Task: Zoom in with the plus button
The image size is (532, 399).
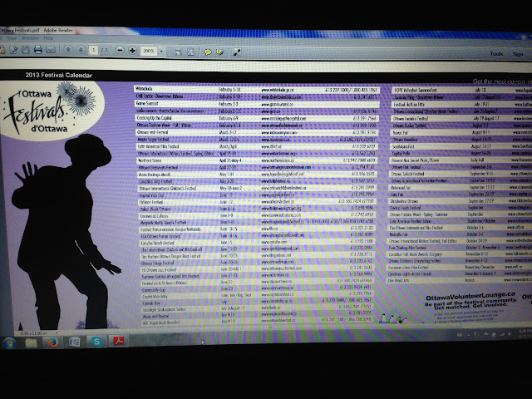Action: [132, 51]
